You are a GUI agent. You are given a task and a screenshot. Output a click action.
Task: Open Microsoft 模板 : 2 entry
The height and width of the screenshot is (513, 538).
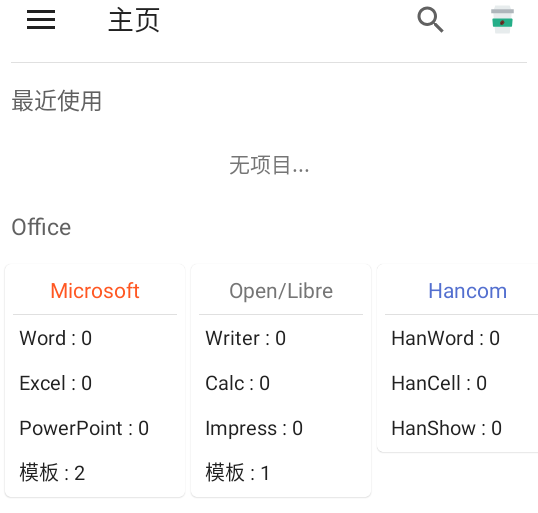click(x=52, y=473)
